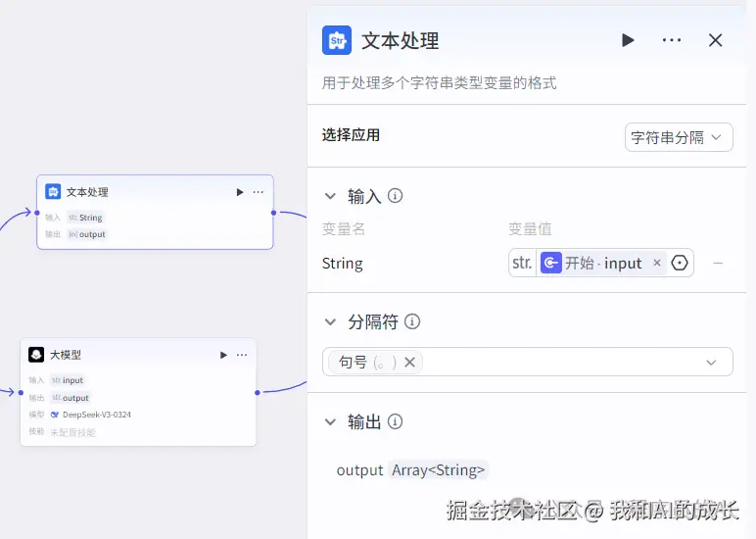Select the 大模型 node title
756x539 pixels.
(66, 355)
